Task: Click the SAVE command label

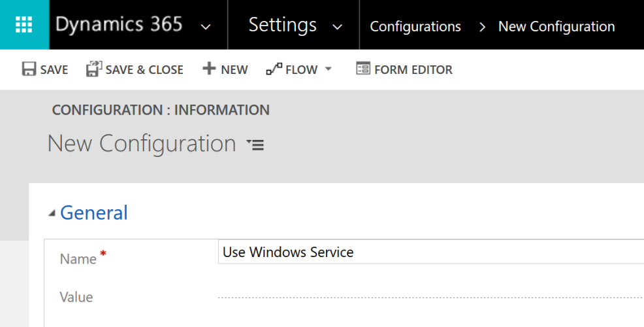Action: coord(54,70)
